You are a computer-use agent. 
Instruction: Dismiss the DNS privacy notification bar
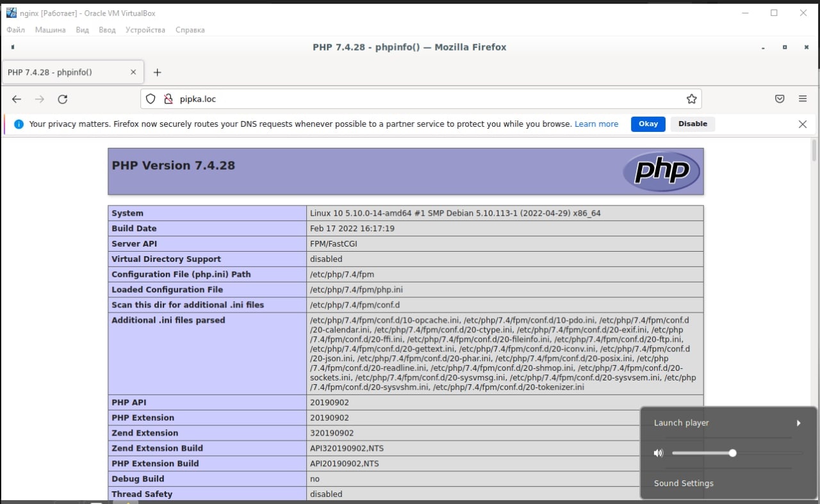pyautogui.click(x=803, y=124)
